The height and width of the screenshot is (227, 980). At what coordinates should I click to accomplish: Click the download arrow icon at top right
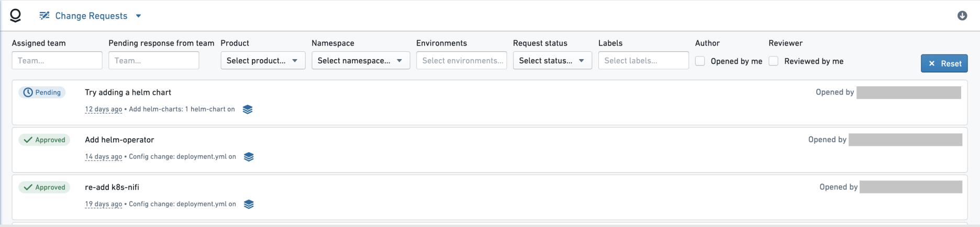tap(962, 16)
